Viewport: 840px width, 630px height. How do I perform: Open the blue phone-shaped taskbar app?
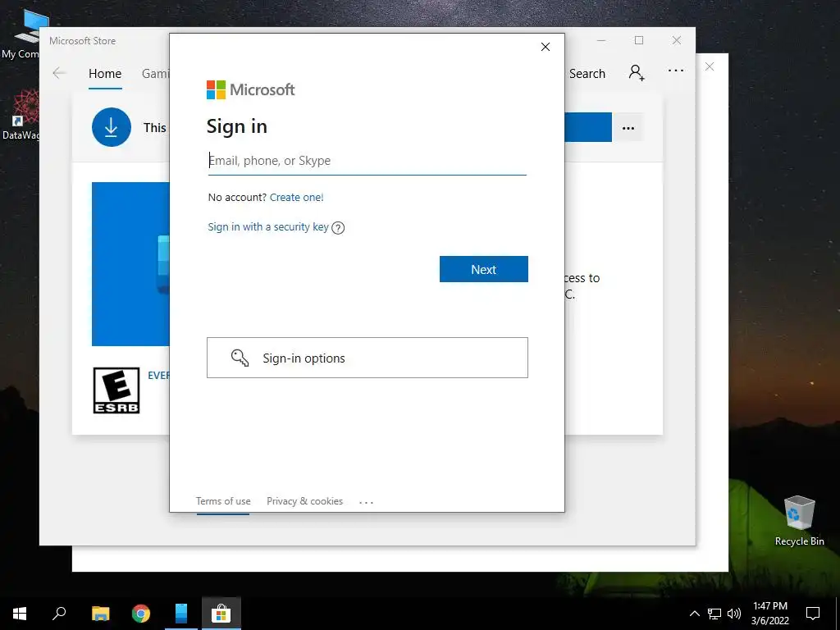tap(181, 614)
